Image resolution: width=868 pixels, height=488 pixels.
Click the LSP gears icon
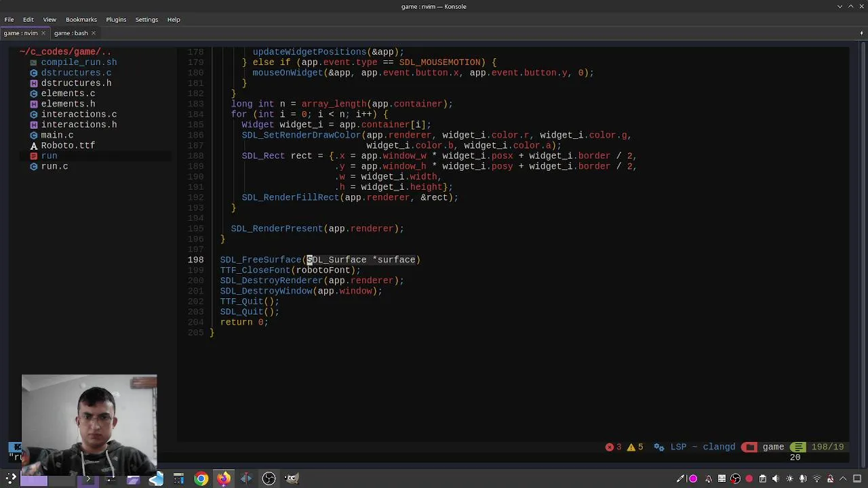pos(658,447)
